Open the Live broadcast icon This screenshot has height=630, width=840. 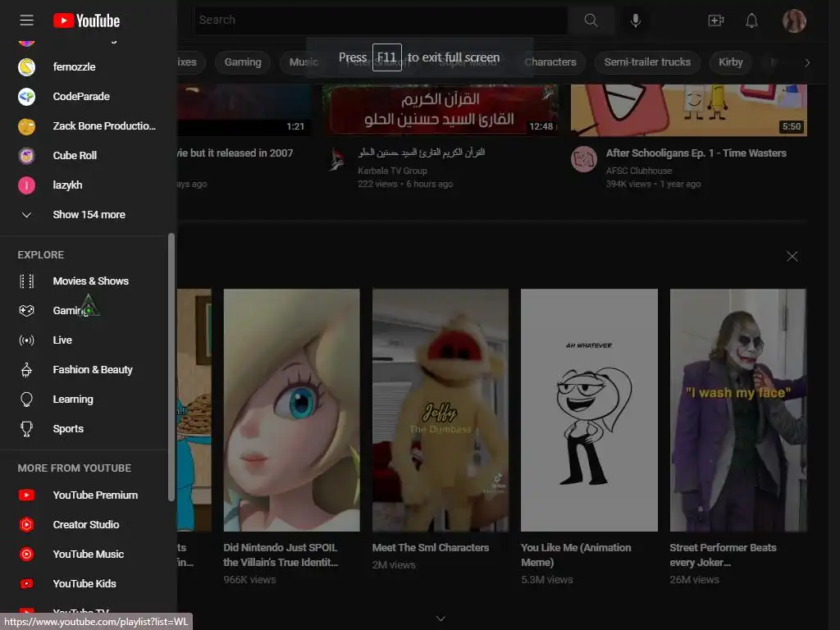pyautogui.click(x=26, y=340)
